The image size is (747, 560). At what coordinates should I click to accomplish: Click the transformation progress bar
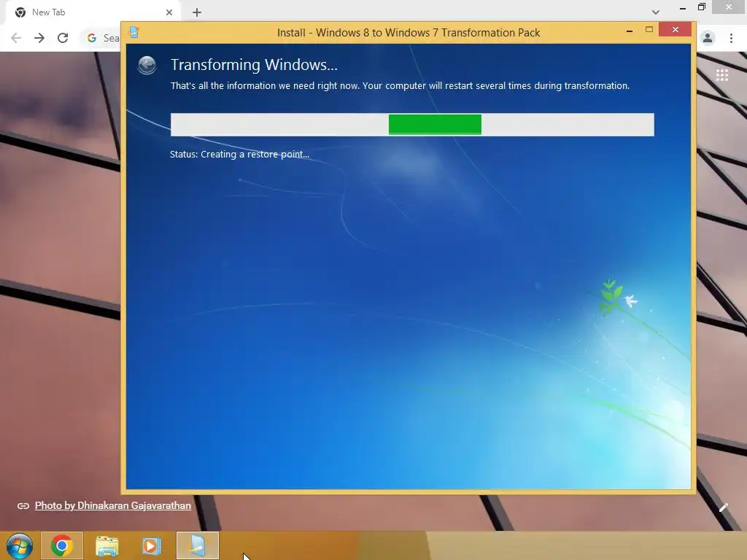tap(412, 125)
